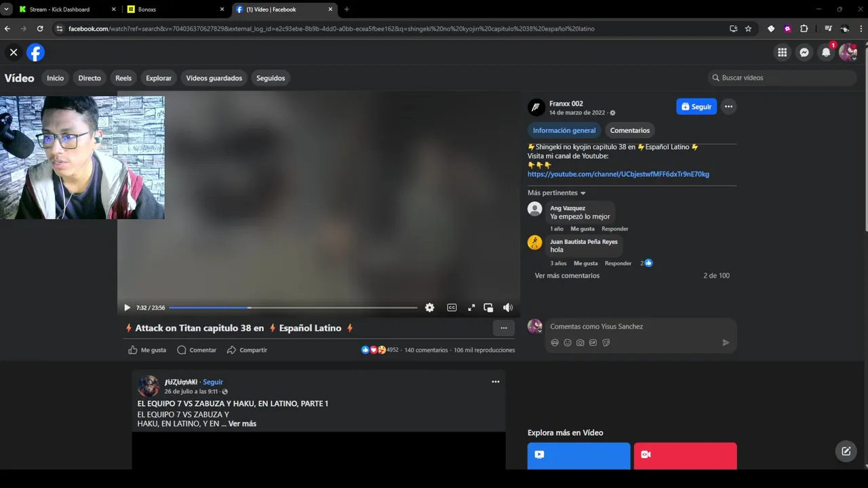The width and height of the screenshot is (868, 488).
Task: Open more options next to Seguir
Action: (728, 106)
